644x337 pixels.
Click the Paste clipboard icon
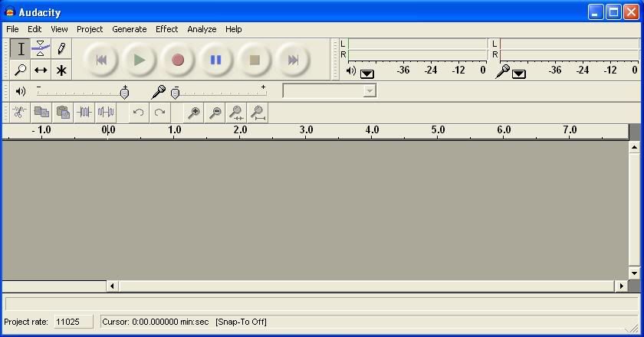click(x=62, y=112)
